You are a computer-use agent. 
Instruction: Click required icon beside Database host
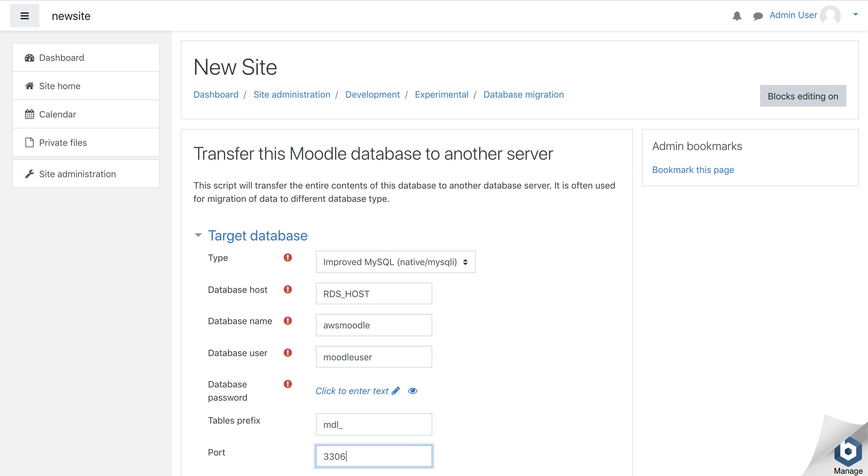(x=288, y=290)
